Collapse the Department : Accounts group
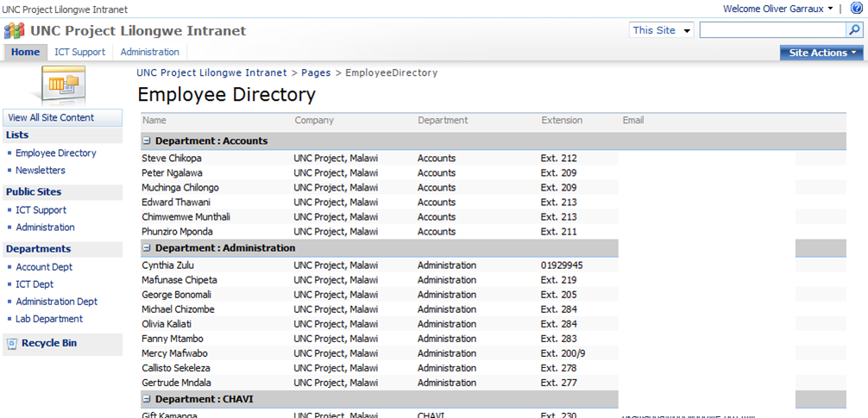 coord(147,141)
